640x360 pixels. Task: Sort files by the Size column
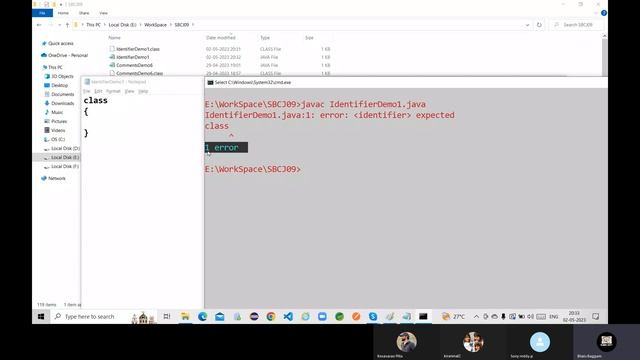[309, 38]
